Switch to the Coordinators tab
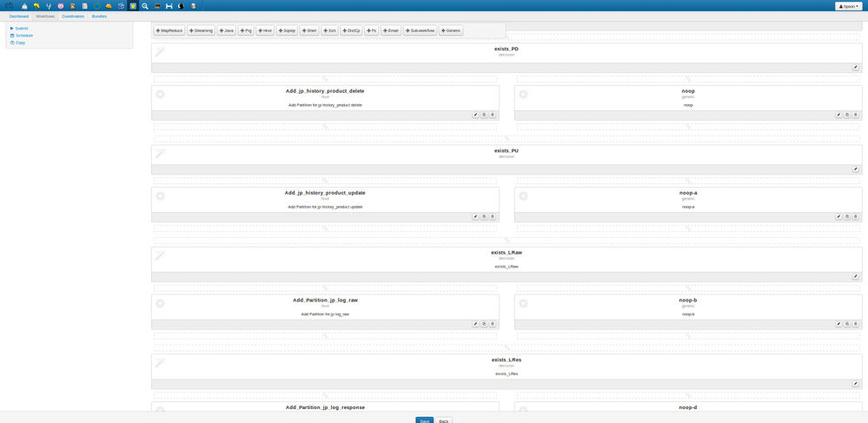This screenshot has height=423, width=868. [x=73, y=17]
